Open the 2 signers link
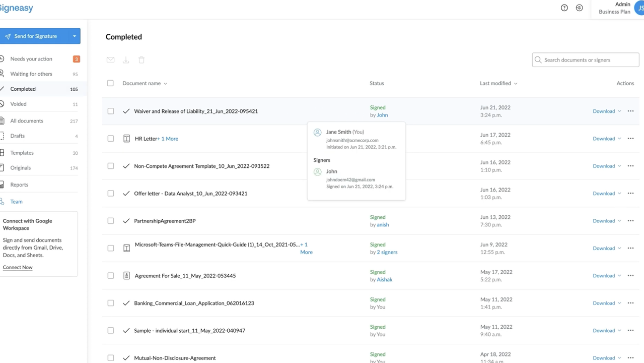 [387, 252]
